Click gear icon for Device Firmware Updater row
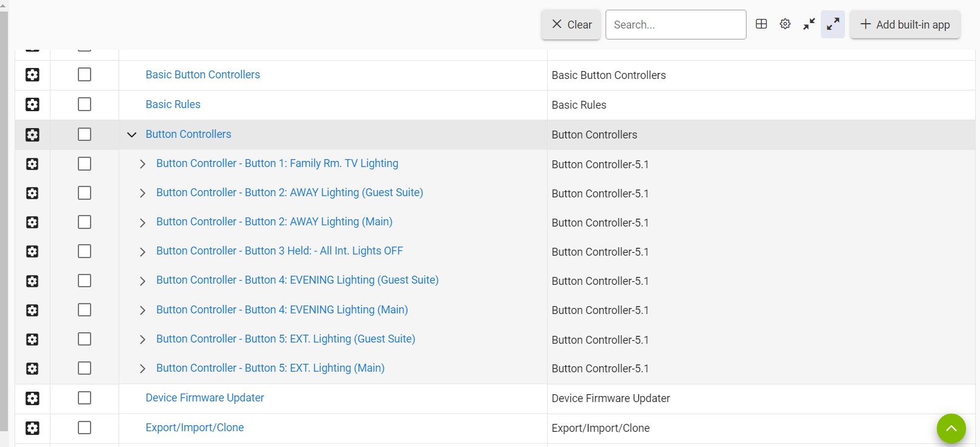The height and width of the screenshot is (447, 980). point(32,398)
